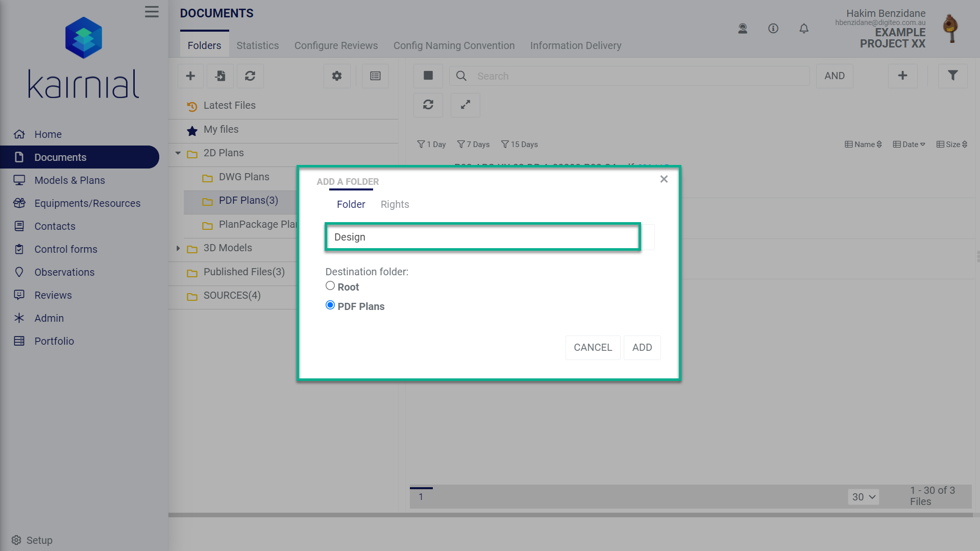Image resolution: width=980 pixels, height=551 pixels.
Task: Expand the 3D Models folder
Action: tap(178, 248)
